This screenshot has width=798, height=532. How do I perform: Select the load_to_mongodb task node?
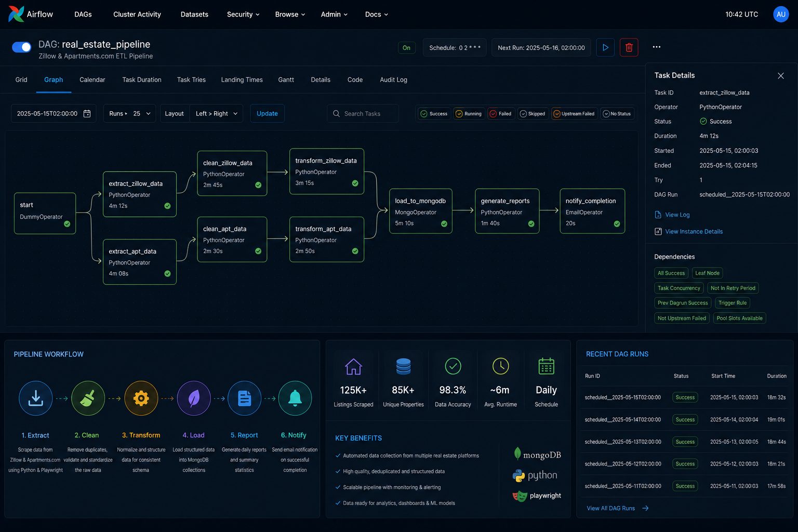[420, 211]
